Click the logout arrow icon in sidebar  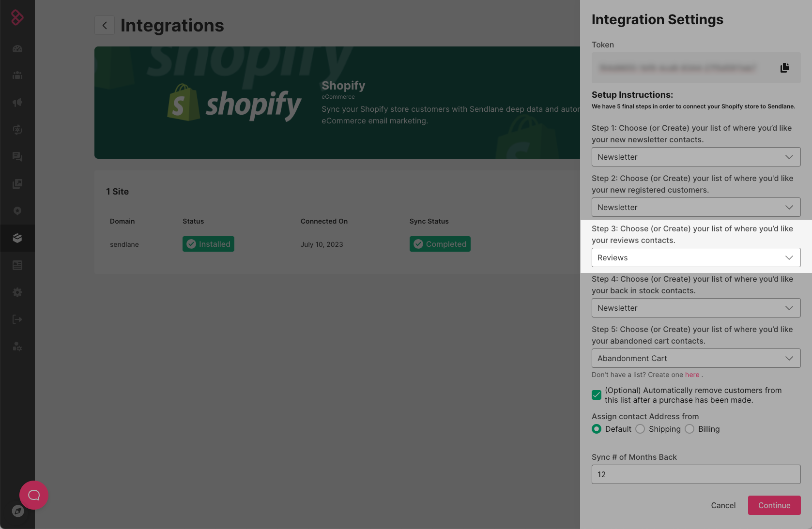coord(17,319)
